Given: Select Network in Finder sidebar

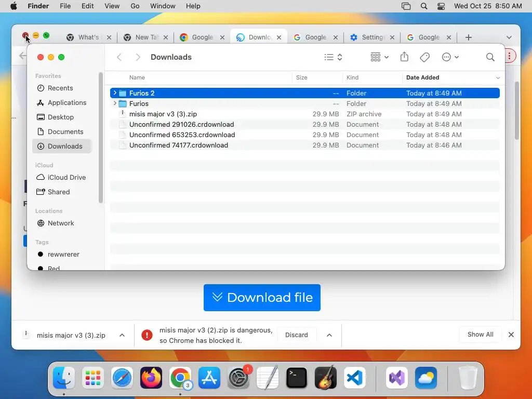Looking at the screenshot, I should coord(62,223).
